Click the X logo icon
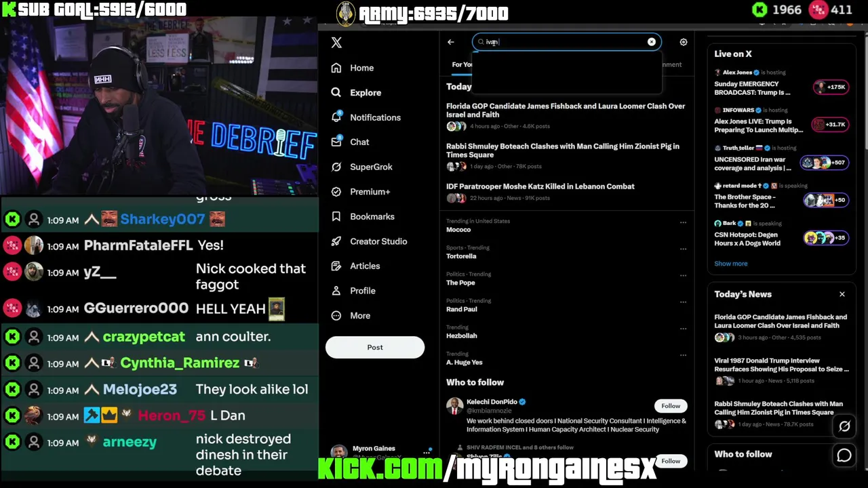Screen dimensions: 868x488 point(336,42)
